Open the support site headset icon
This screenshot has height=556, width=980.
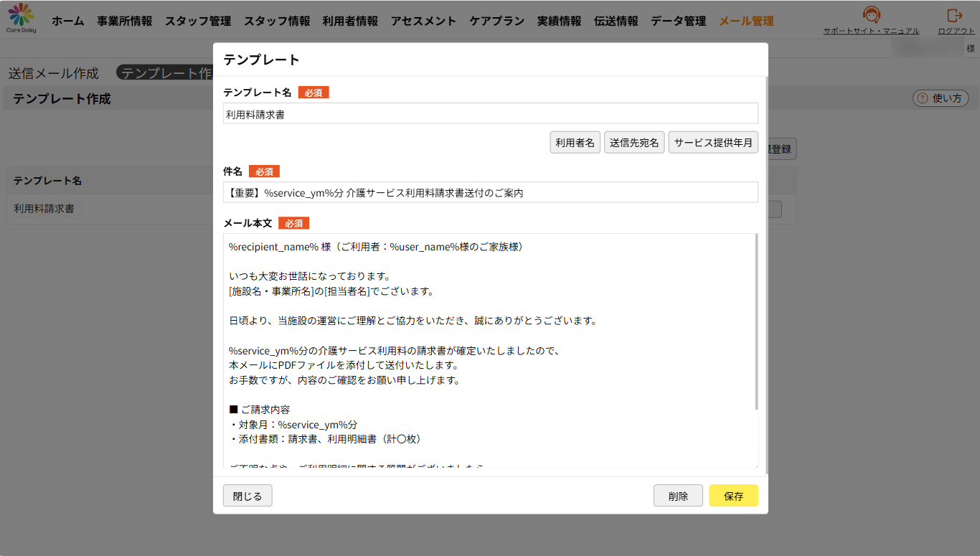[x=872, y=15]
